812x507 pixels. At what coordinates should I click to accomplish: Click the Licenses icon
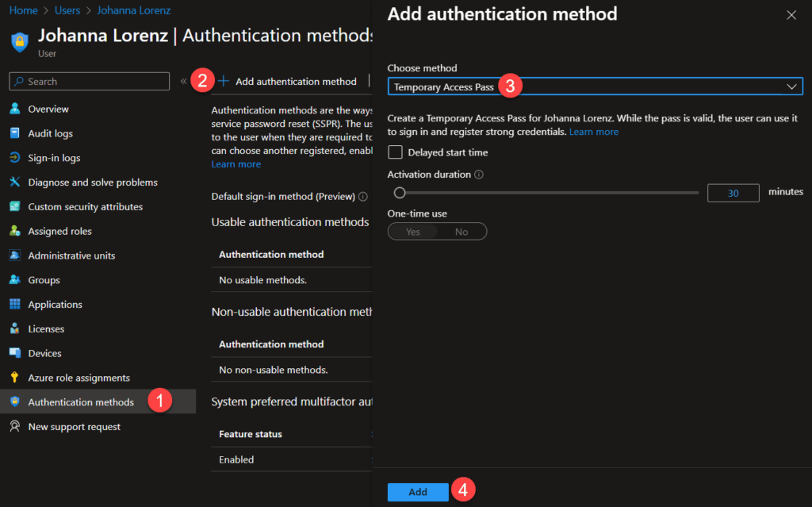coord(14,328)
